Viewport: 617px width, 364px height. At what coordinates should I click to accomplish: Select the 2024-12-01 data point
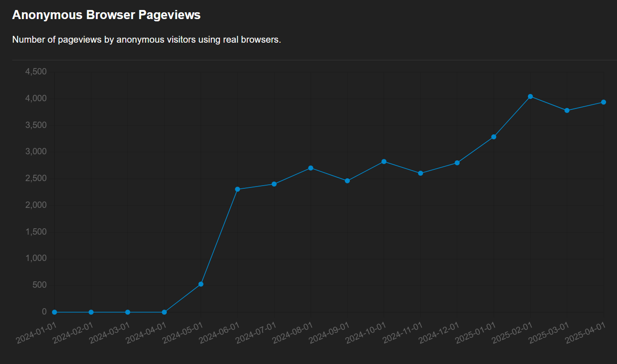457,163
